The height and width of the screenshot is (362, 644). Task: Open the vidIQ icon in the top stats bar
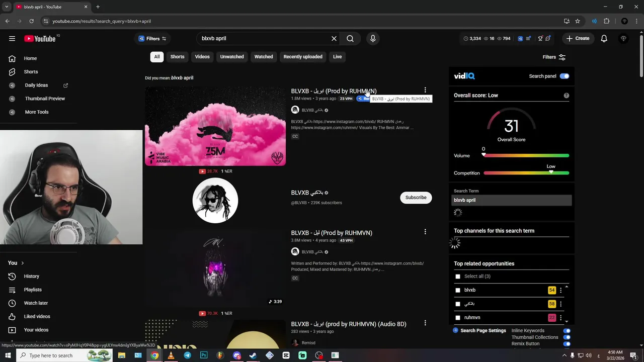pos(520,38)
